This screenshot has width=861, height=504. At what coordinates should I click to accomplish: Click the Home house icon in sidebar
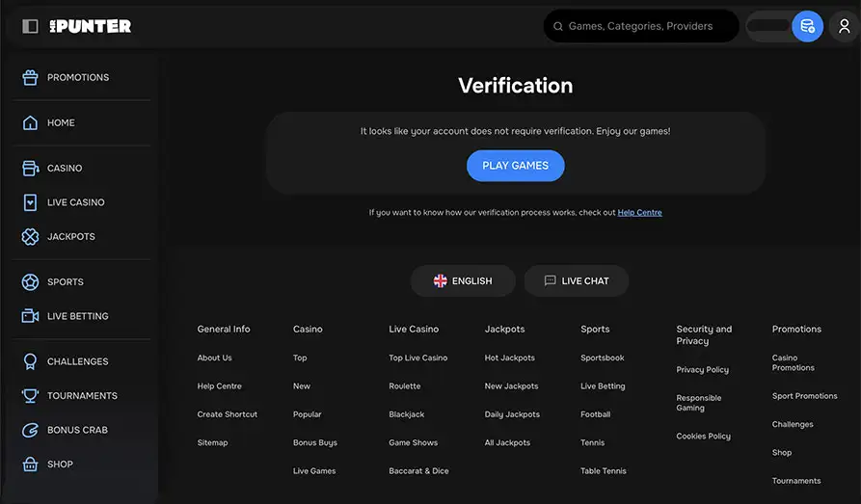click(30, 122)
